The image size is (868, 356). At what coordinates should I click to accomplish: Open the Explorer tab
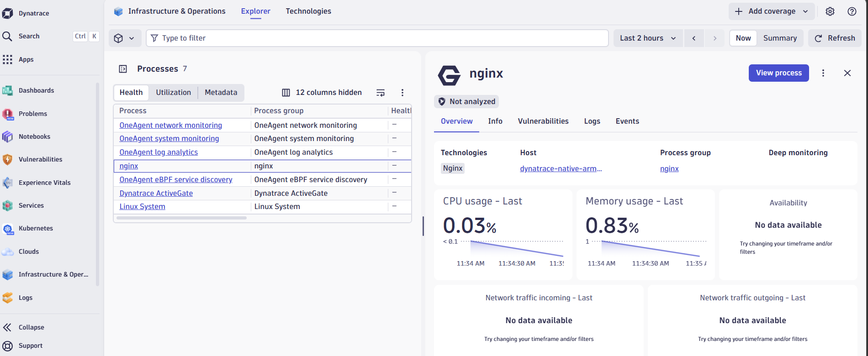click(256, 11)
